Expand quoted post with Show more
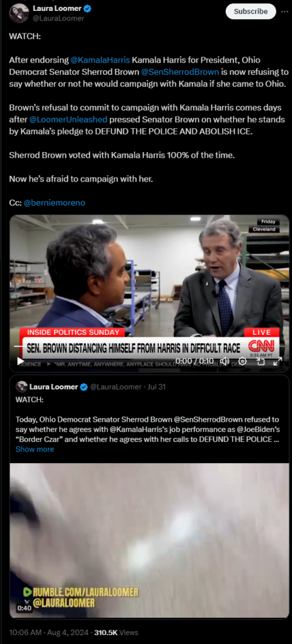 tap(35, 450)
